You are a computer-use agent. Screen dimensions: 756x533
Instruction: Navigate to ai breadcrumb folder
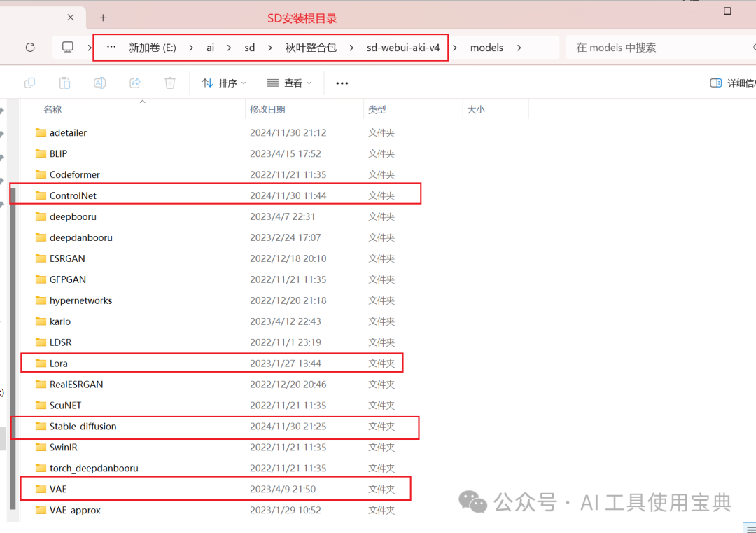210,48
